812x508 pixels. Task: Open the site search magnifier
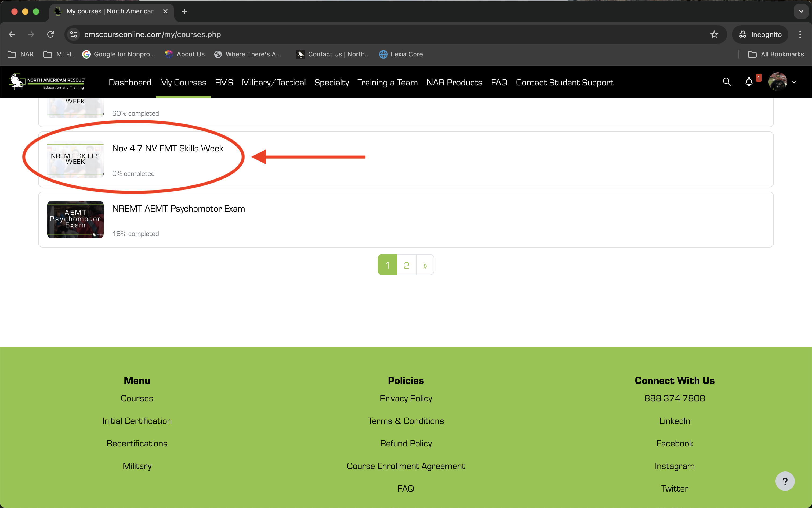tap(727, 82)
